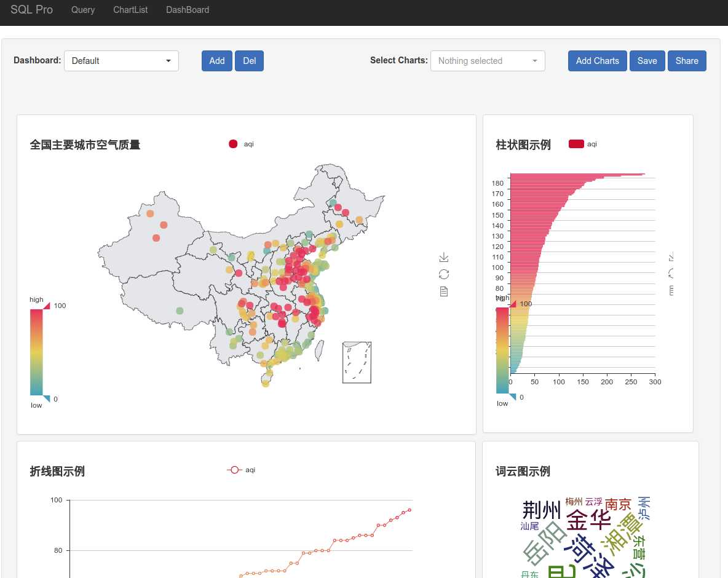728x578 pixels.
Task: Click the 180 label on the bar chart axis
Action: 497,183
